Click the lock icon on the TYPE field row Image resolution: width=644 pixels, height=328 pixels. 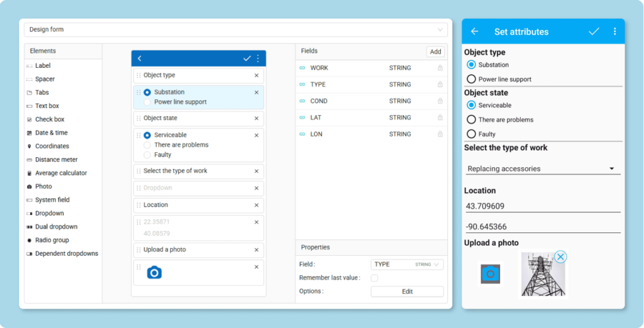tap(440, 85)
